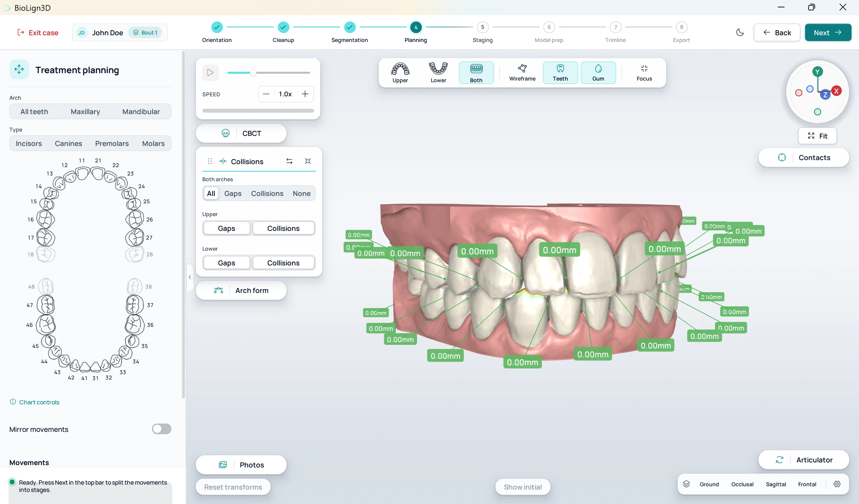
Task: Click the animation timeline slider knob
Action: coord(253,72)
